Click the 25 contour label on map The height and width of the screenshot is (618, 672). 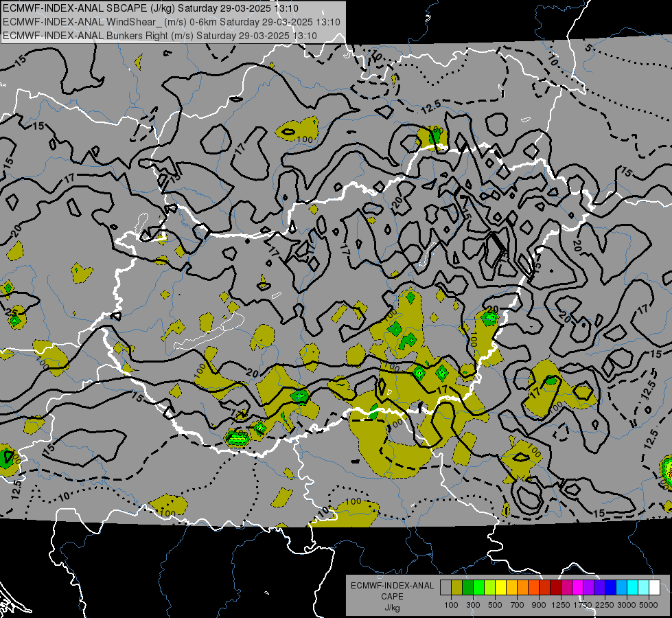(x=10, y=312)
